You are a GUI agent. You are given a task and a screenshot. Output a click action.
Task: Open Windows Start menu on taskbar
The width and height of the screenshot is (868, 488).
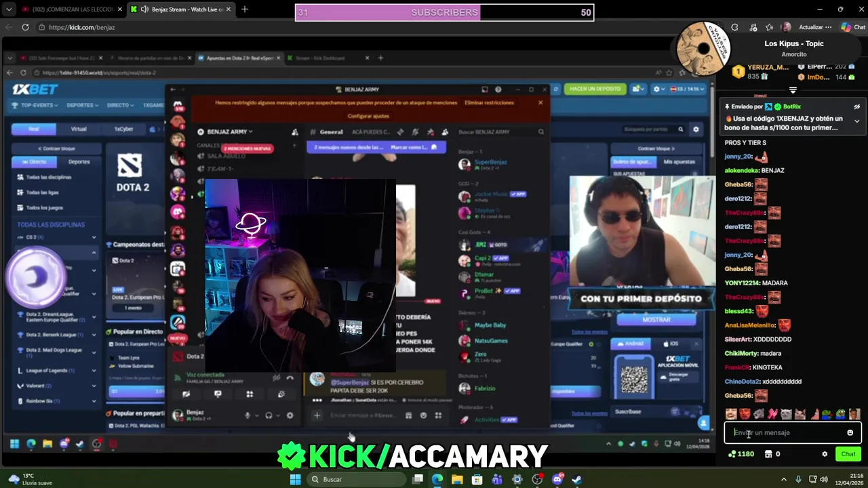(x=295, y=479)
